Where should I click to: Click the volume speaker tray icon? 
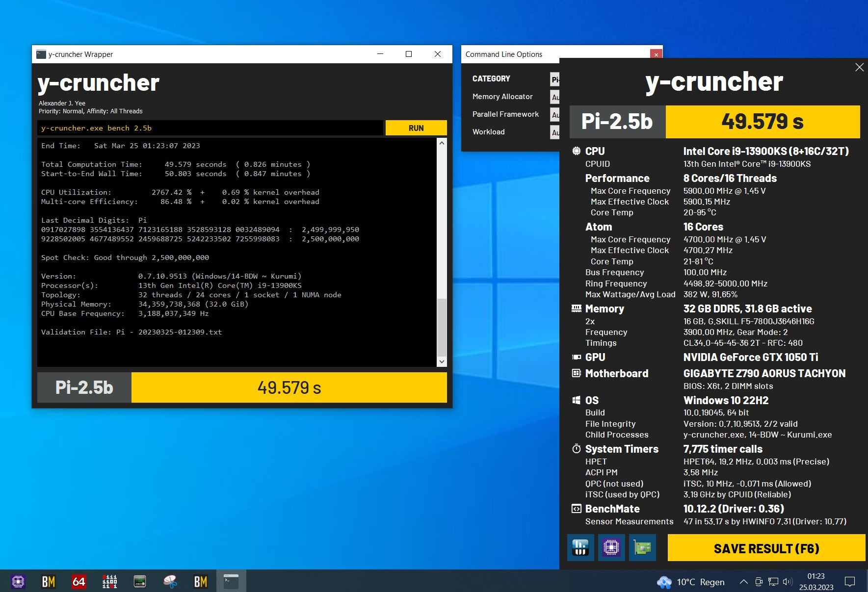[x=788, y=582]
